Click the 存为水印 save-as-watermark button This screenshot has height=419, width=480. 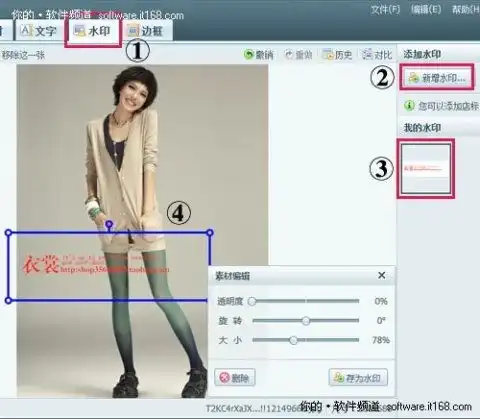(x=358, y=377)
